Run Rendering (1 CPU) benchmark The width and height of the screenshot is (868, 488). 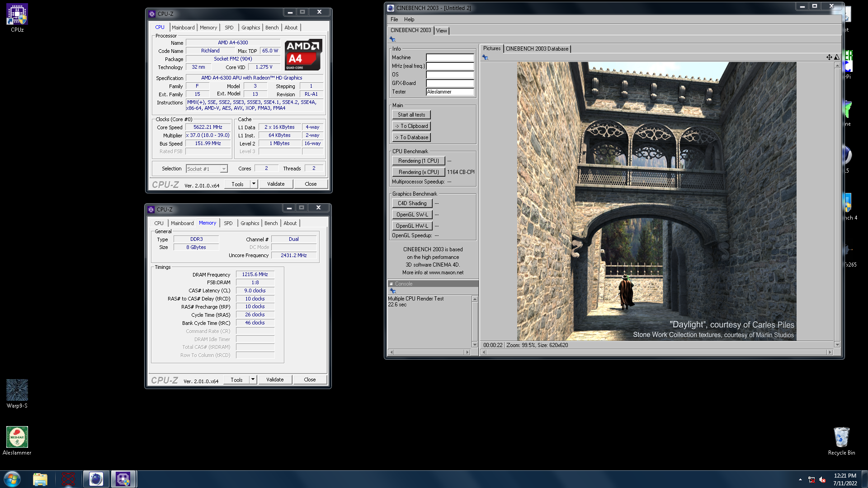pyautogui.click(x=419, y=161)
